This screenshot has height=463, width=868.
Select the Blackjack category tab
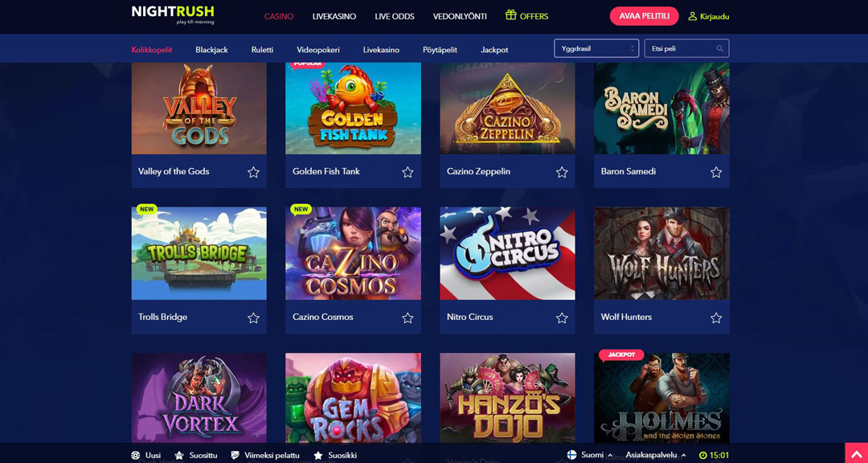211,50
